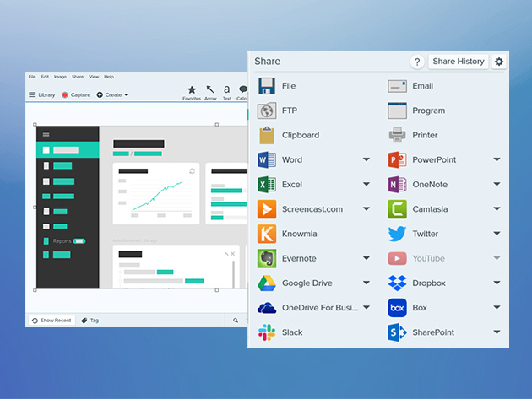Expand the Twitter dropdown arrow

(x=497, y=233)
